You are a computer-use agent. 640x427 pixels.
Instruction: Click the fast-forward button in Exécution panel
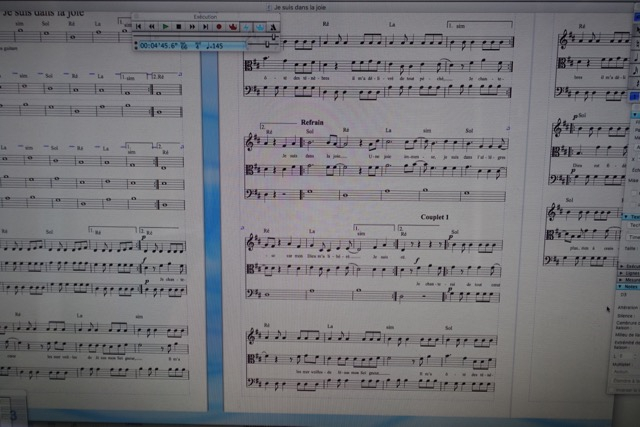tap(192, 27)
